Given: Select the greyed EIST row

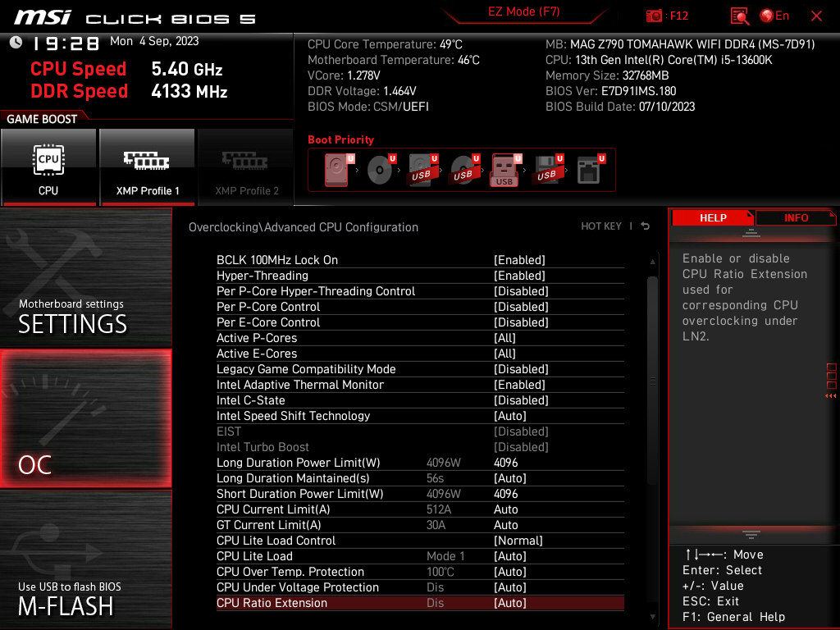Looking at the screenshot, I should [420, 431].
